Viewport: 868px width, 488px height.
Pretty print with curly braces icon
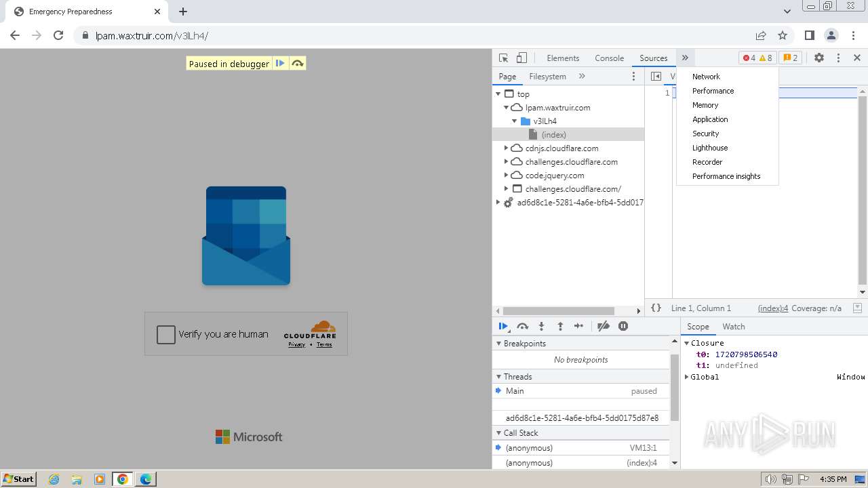(x=656, y=308)
